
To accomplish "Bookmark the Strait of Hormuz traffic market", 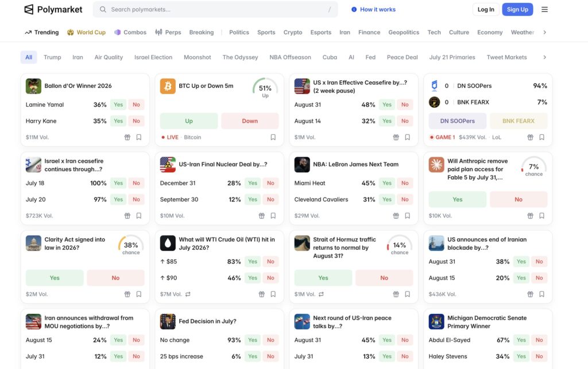I will click(x=407, y=294).
